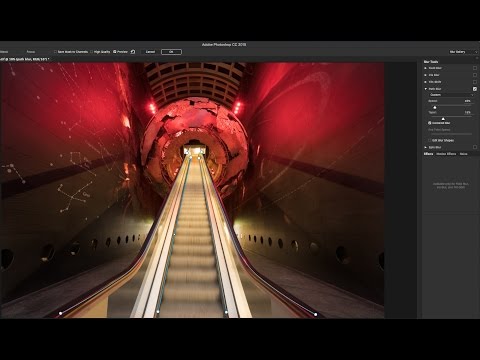Screen dimensions: 480x360
Task: Click the Cancel button
Action: (x=150, y=52)
